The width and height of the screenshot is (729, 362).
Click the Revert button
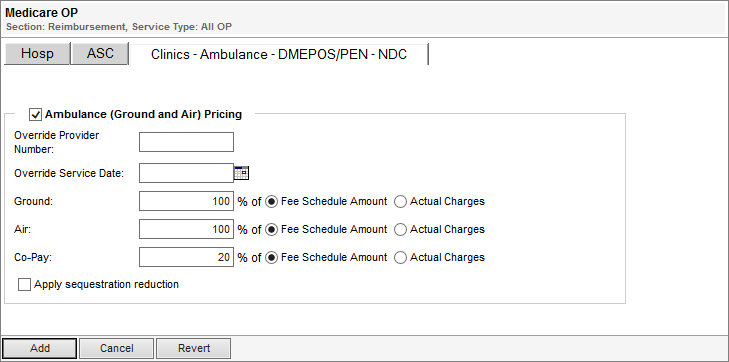193,348
